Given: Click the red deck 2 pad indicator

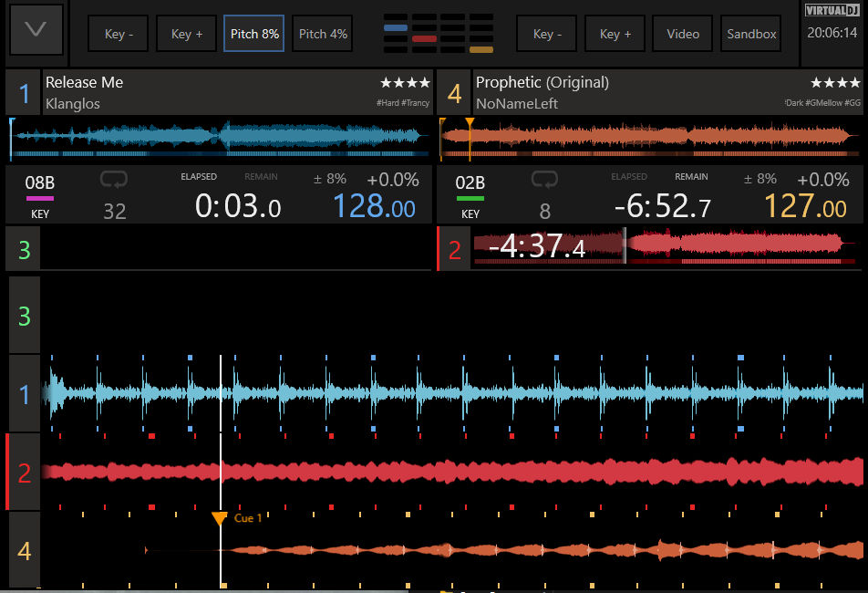Looking at the screenshot, I should [x=424, y=38].
